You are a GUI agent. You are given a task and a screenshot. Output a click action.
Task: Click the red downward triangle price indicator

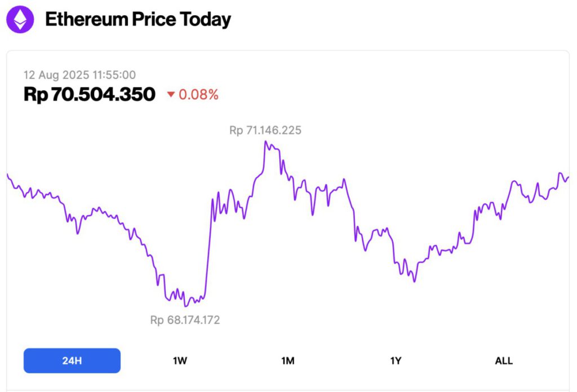[x=171, y=95]
